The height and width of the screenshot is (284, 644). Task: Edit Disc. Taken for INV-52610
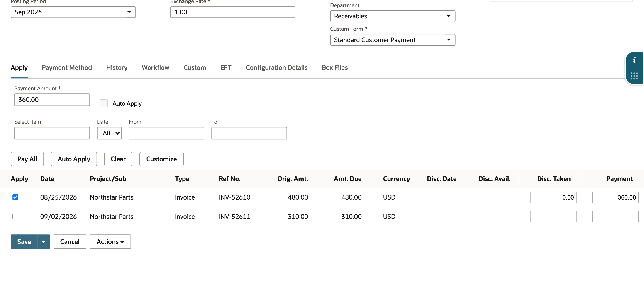pos(553,197)
